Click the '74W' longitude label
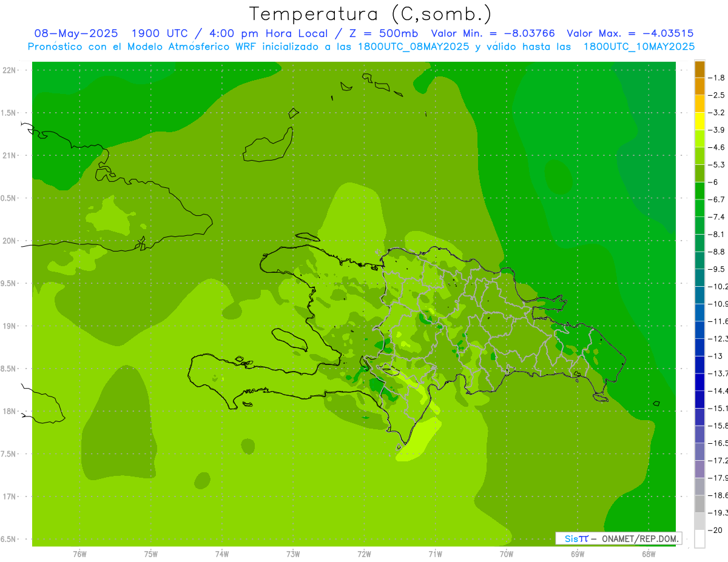Screen dimensions: 728x562 coord(222,554)
